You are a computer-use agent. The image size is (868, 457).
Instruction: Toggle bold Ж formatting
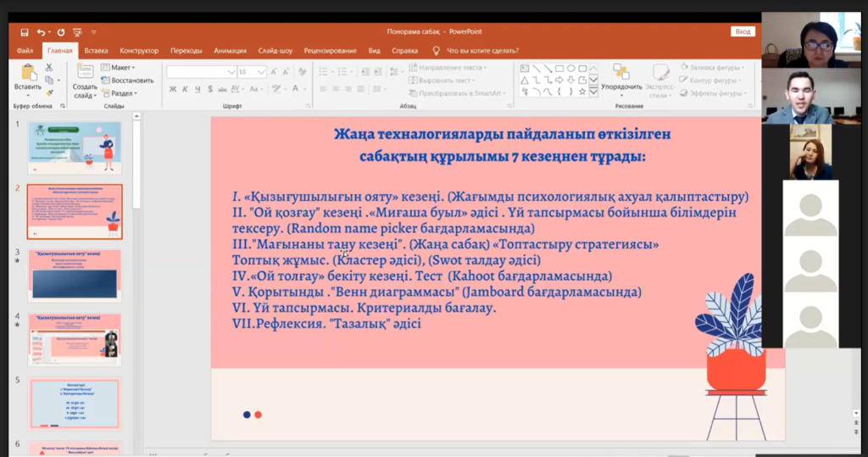tap(173, 89)
